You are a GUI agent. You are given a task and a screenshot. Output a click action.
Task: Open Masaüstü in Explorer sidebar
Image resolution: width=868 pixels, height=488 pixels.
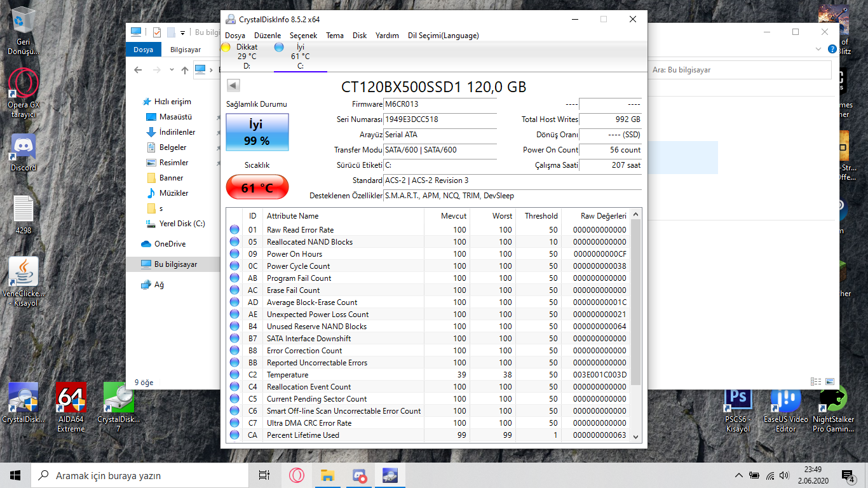point(169,117)
